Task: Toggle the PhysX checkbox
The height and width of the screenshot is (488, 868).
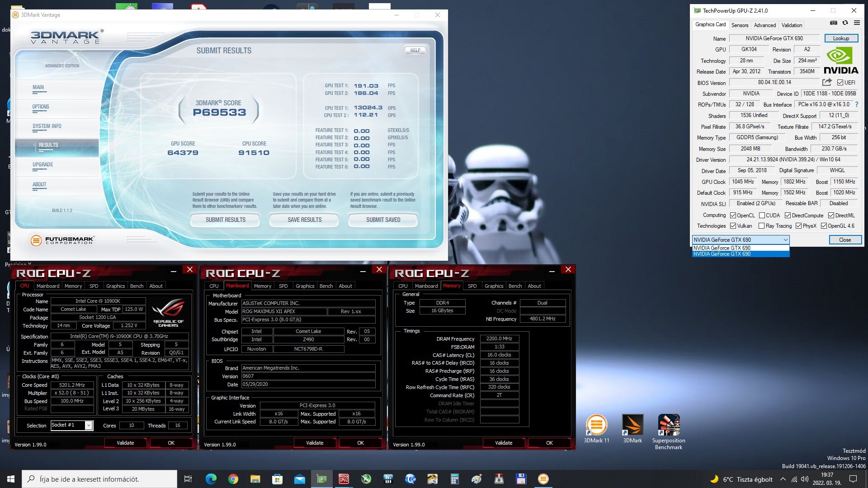Action: (x=799, y=226)
